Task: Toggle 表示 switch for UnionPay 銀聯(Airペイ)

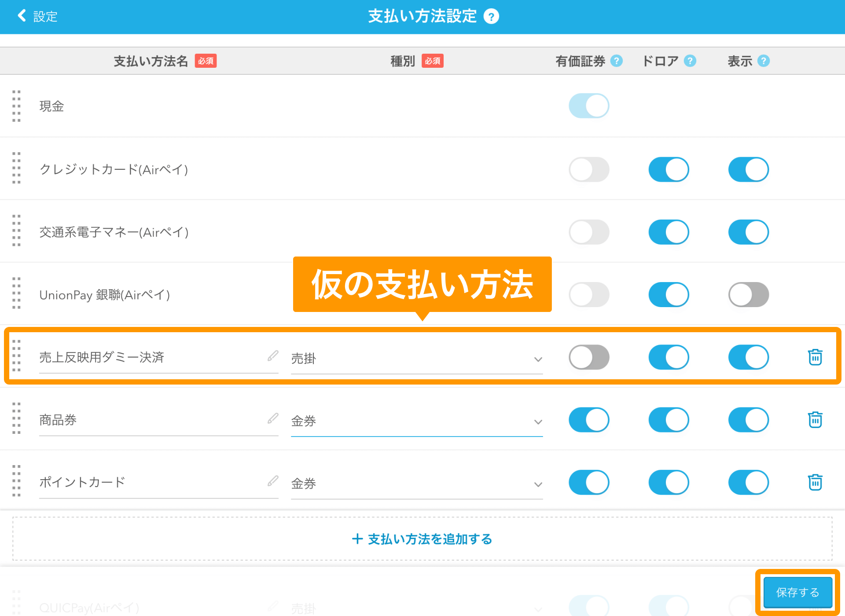Action: coord(748,294)
